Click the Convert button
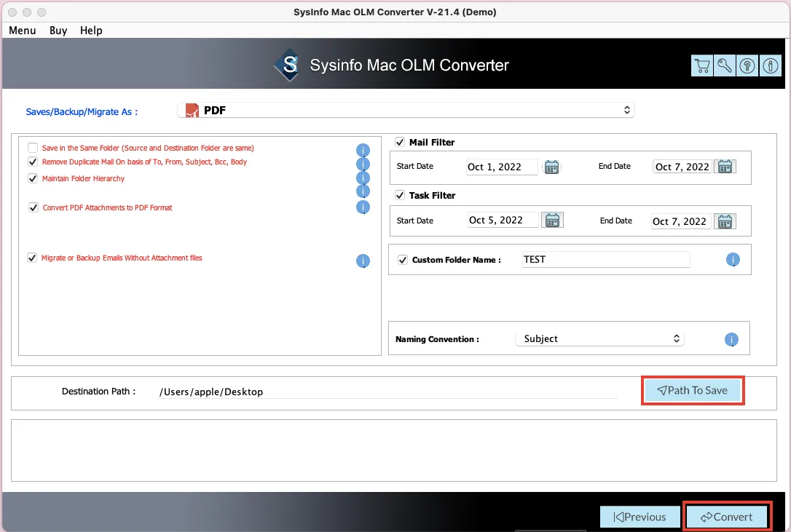The image size is (791, 532). (726, 517)
